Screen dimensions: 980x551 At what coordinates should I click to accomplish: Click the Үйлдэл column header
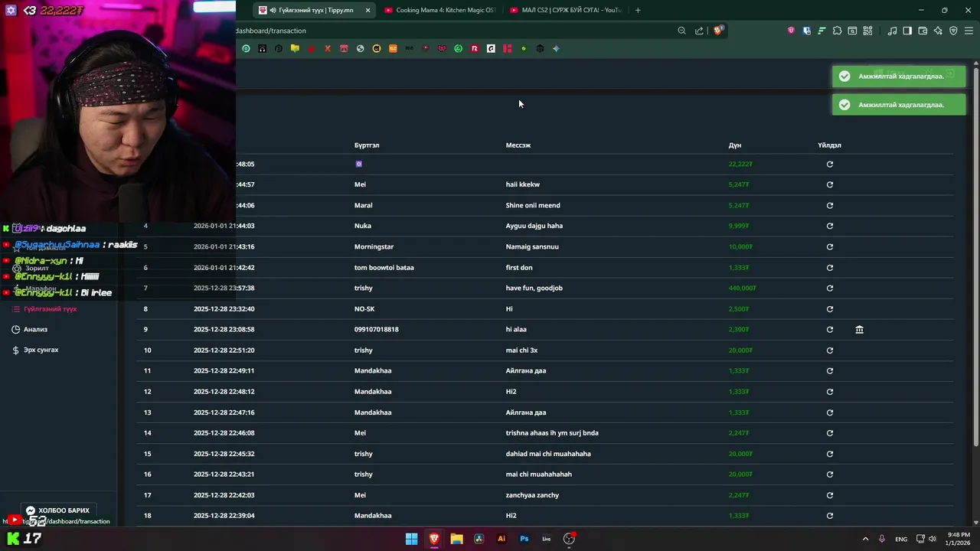pyautogui.click(x=829, y=145)
